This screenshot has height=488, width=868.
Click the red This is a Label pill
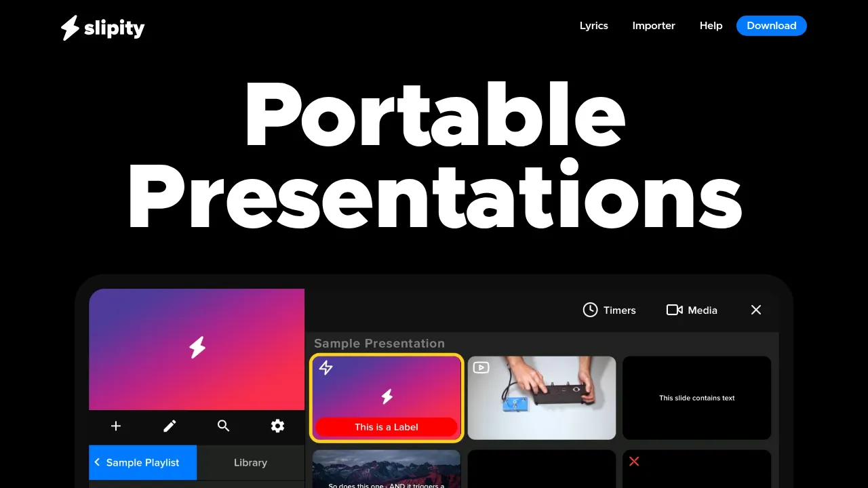coord(387,427)
